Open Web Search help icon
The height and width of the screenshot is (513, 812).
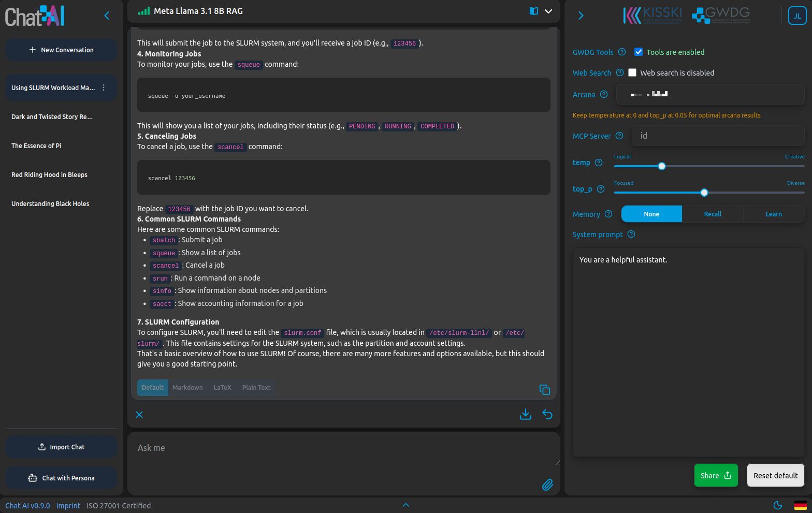click(x=620, y=72)
